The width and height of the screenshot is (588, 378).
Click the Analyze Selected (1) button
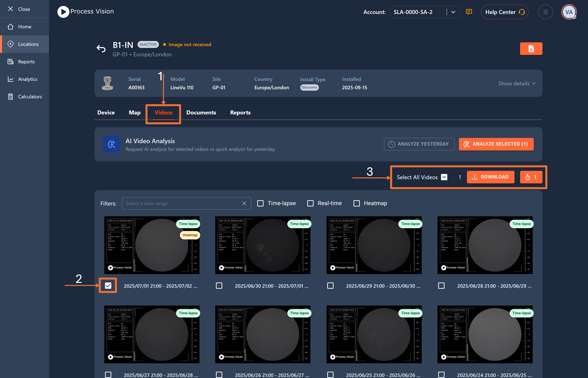coord(496,144)
